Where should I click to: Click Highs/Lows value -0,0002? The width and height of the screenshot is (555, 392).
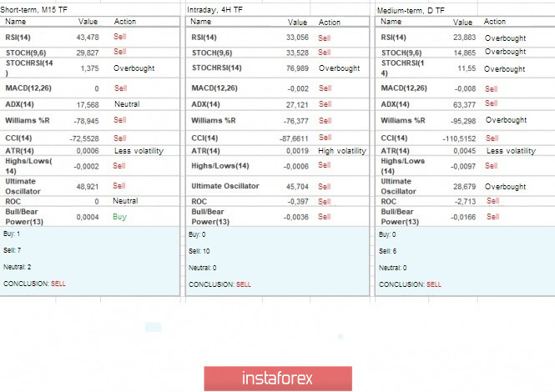point(86,166)
